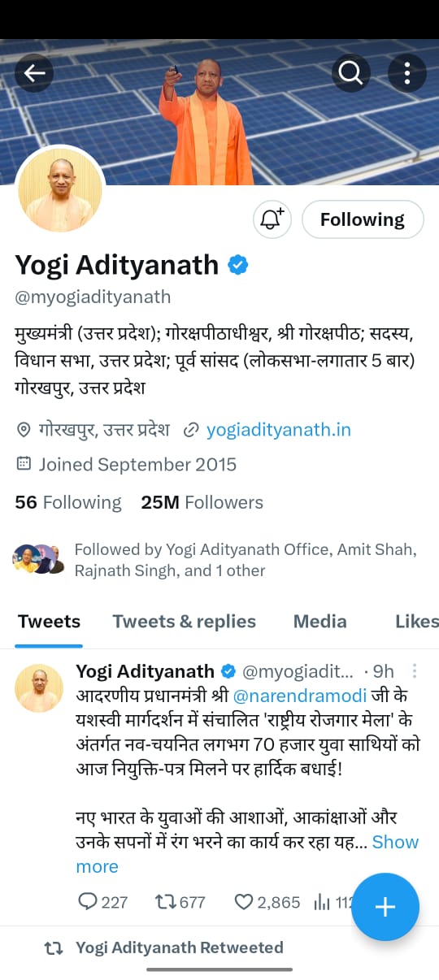Viewport: 439px width, 980px height.
Task: Like the tweet with the heart icon
Action: tap(244, 902)
